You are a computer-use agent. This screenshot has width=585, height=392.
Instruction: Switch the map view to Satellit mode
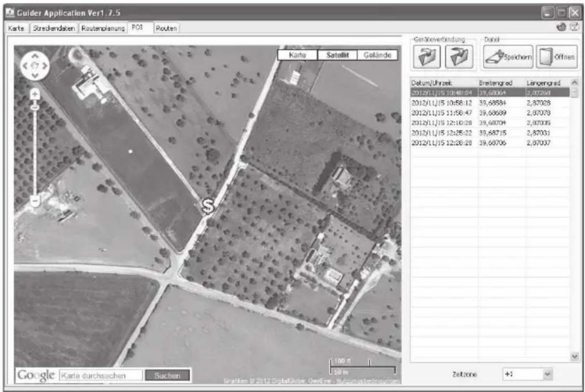point(337,55)
